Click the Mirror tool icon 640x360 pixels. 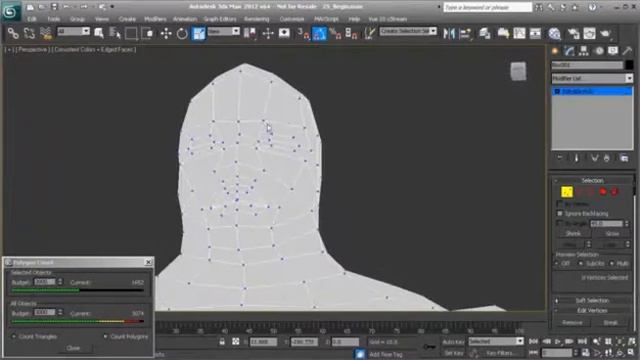[449, 33]
